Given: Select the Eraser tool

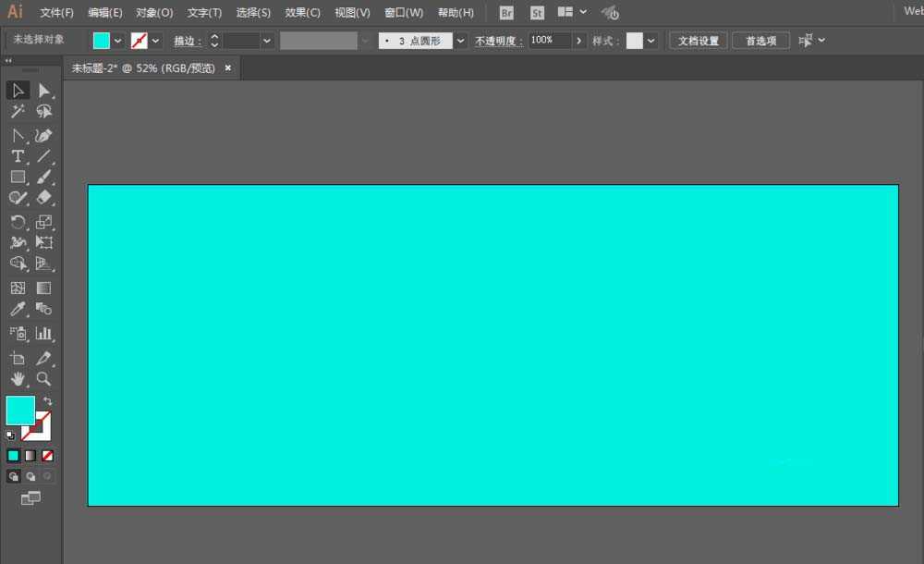Looking at the screenshot, I should 43,198.
